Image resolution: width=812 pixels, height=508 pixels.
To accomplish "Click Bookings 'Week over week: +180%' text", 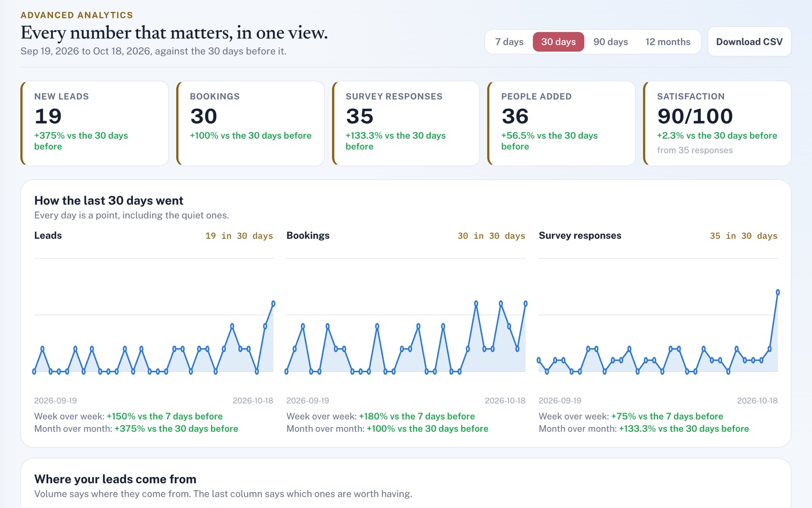I will 381,417.
